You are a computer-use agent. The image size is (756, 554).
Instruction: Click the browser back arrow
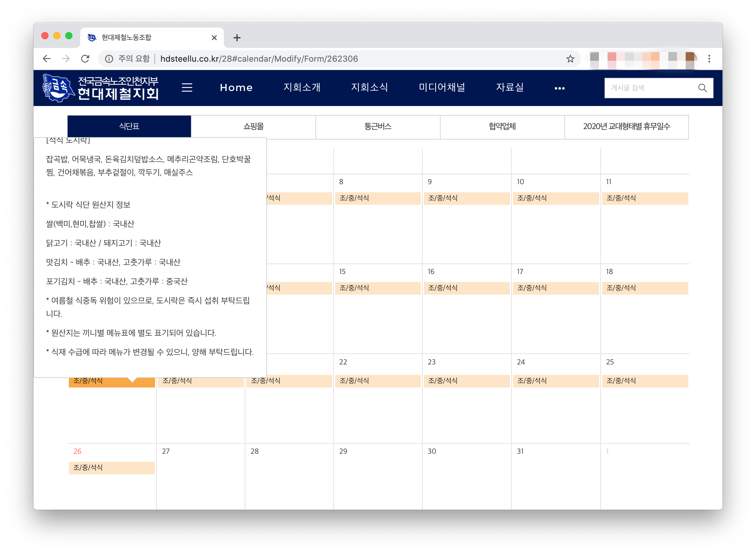pyautogui.click(x=47, y=59)
